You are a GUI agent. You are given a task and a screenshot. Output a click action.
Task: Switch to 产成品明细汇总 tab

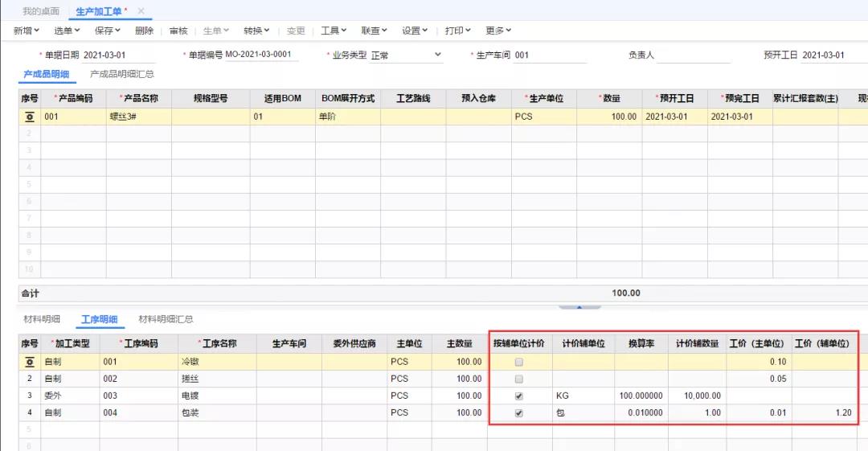tap(122, 74)
